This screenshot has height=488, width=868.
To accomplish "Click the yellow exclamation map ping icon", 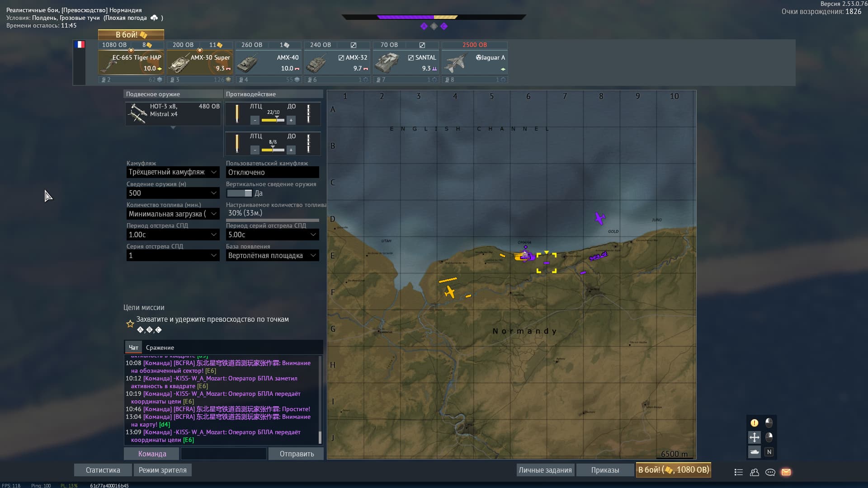I will [754, 423].
